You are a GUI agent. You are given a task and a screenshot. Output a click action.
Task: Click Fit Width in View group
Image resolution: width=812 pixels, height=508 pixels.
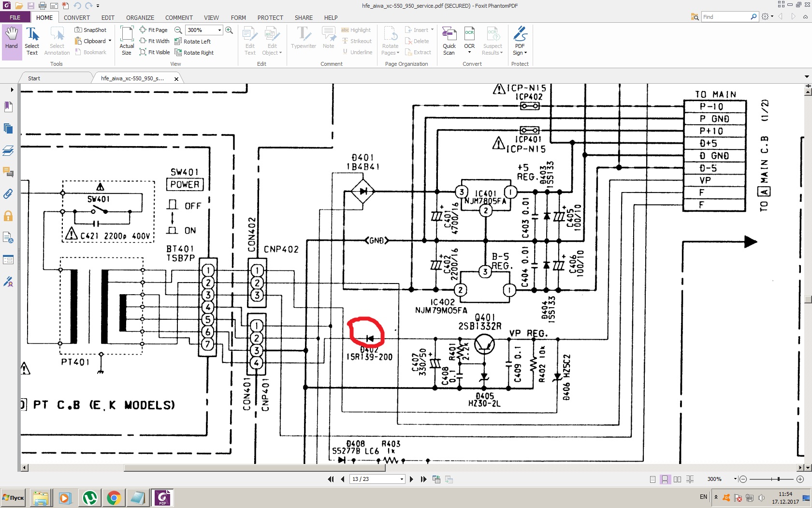tap(154, 41)
